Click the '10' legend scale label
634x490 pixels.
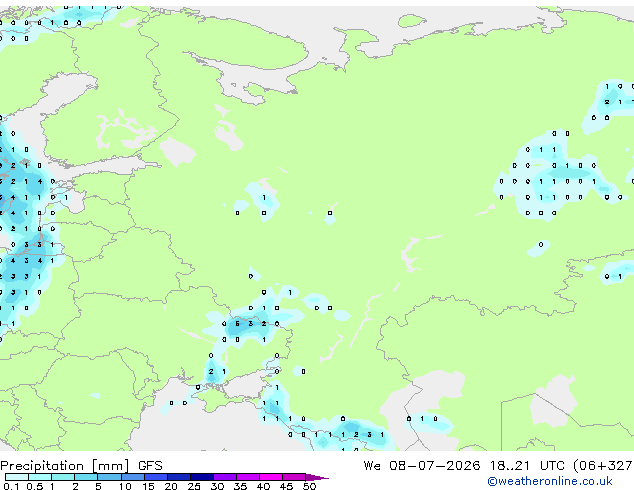coord(125,486)
